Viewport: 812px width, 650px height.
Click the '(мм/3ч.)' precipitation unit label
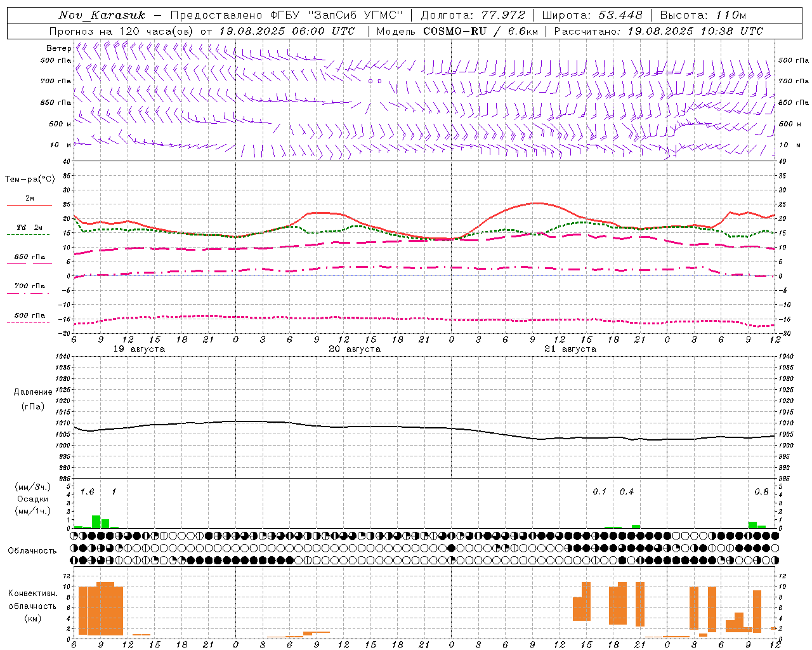pos(33,487)
